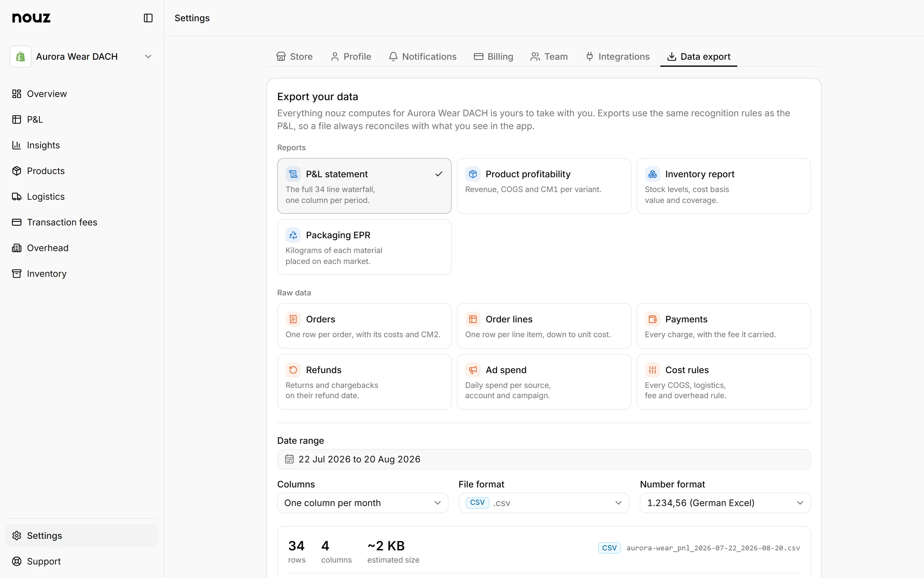
Task: Click the Refunds icon
Action: click(293, 370)
